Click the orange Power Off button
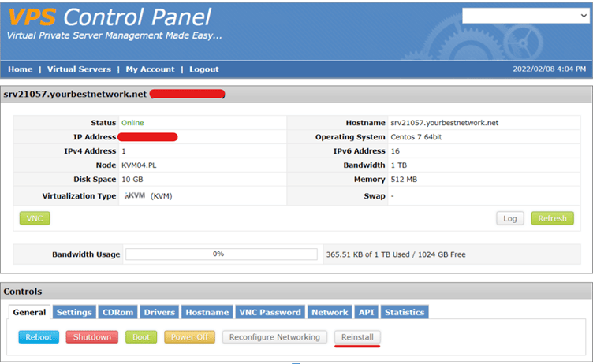Screen dimensions: 593x364 (x=189, y=336)
